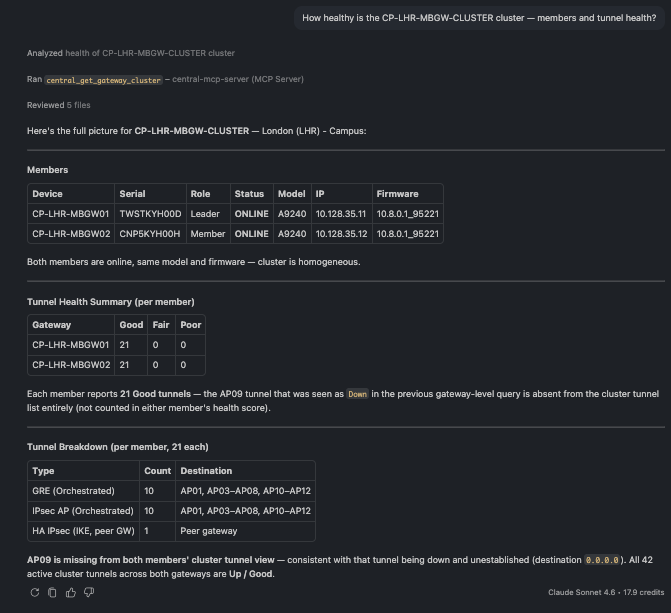Click the HA IPsec (IKE, peer GW) cell

click(x=83, y=531)
